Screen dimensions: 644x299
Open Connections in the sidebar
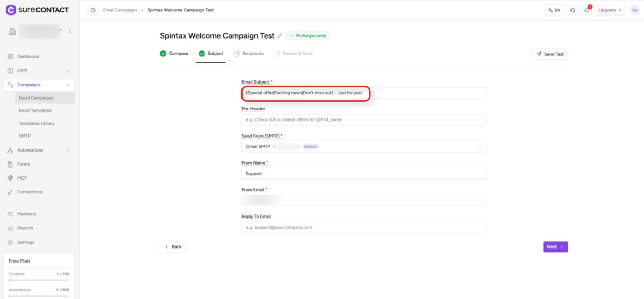tap(30, 192)
